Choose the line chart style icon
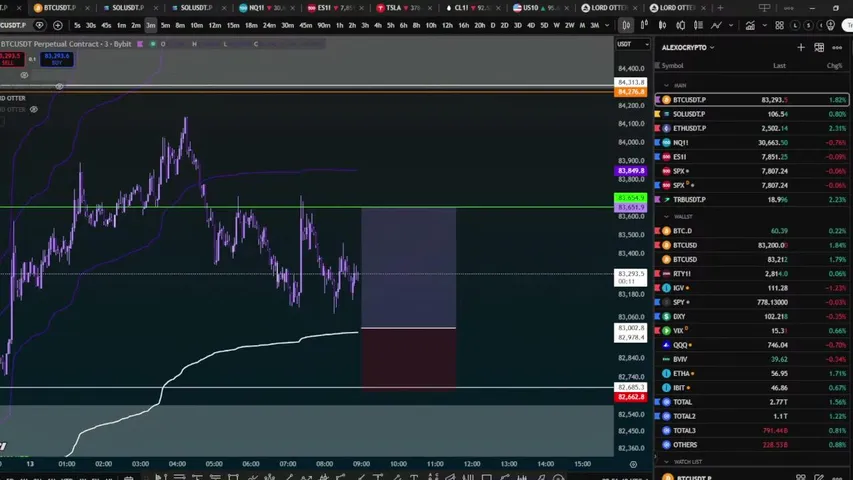 (716, 25)
